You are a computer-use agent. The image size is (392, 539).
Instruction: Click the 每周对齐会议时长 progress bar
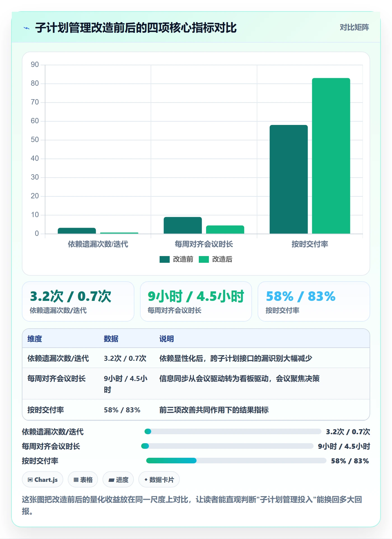[227, 446]
